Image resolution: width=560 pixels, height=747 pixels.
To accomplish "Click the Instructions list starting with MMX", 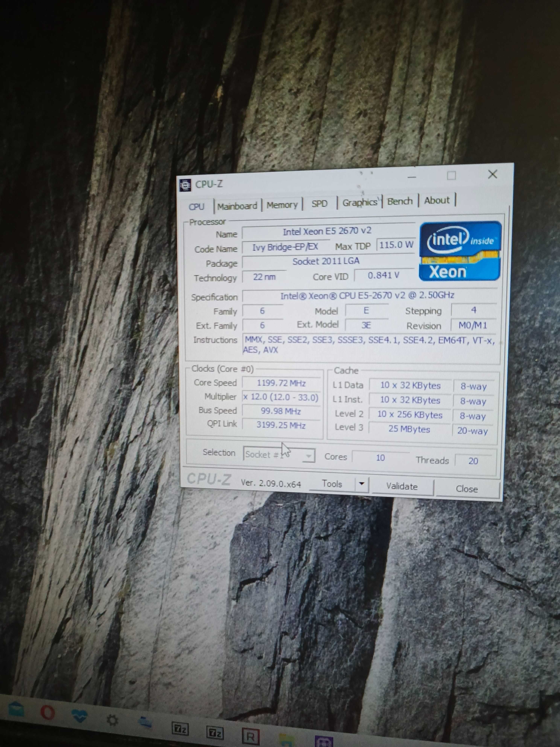I will click(370, 345).
